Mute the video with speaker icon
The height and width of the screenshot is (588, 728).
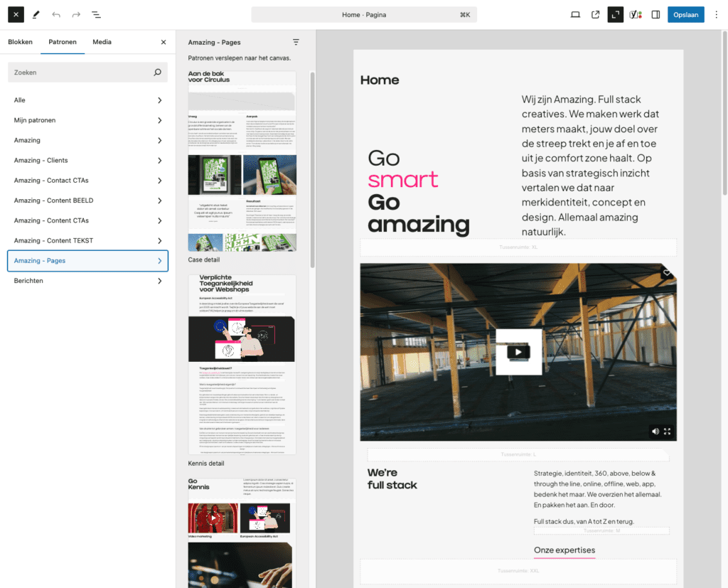pyautogui.click(x=655, y=432)
